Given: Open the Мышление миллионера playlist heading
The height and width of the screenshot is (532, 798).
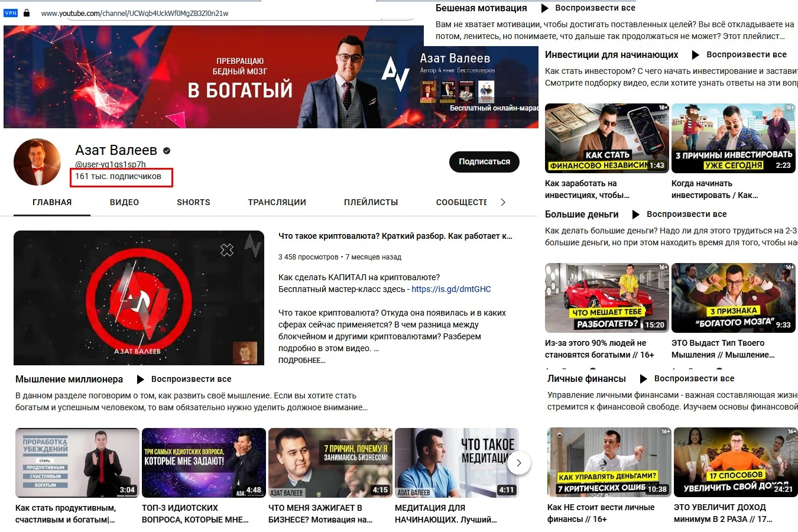Looking at the screenshot, I should tap(69, 379).
